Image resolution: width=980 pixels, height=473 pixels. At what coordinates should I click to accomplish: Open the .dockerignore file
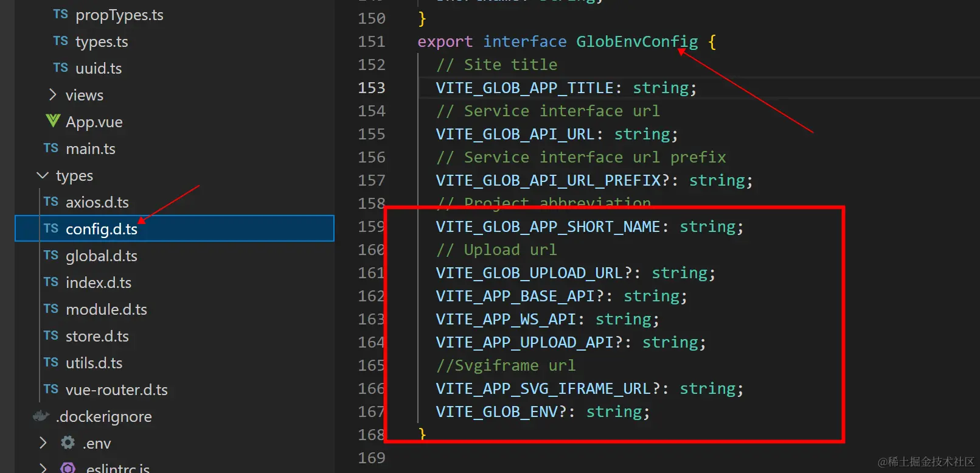104,417
